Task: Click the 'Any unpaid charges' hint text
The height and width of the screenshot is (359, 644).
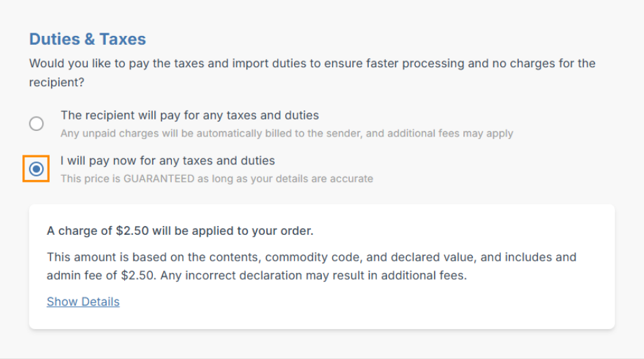Action: (287, 134)
